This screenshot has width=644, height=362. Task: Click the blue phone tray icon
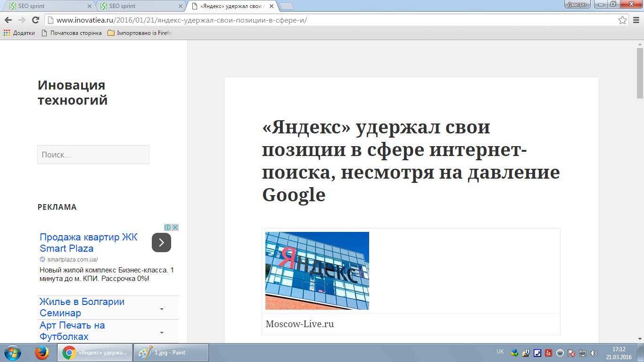(x=537, y=353)
